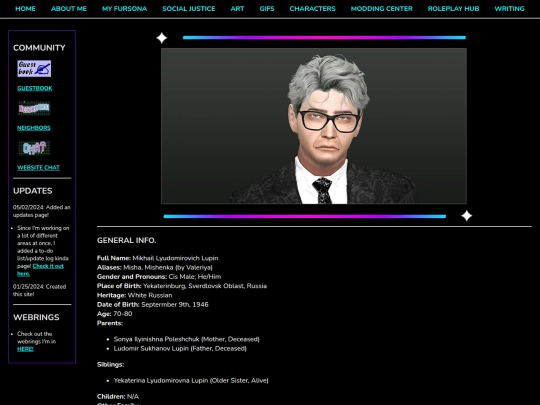Open the ART section
Screen dimensions: 540x405
[x=237, y=9]
